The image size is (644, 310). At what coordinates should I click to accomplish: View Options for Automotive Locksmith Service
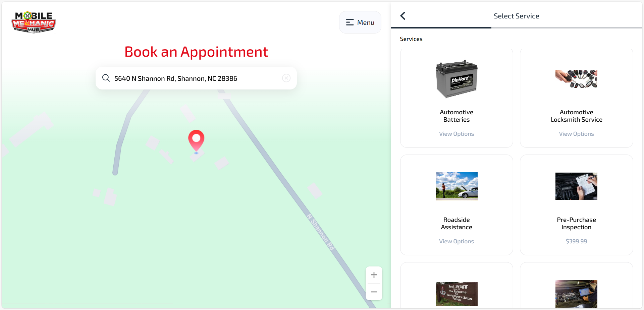tap(576, 133)
